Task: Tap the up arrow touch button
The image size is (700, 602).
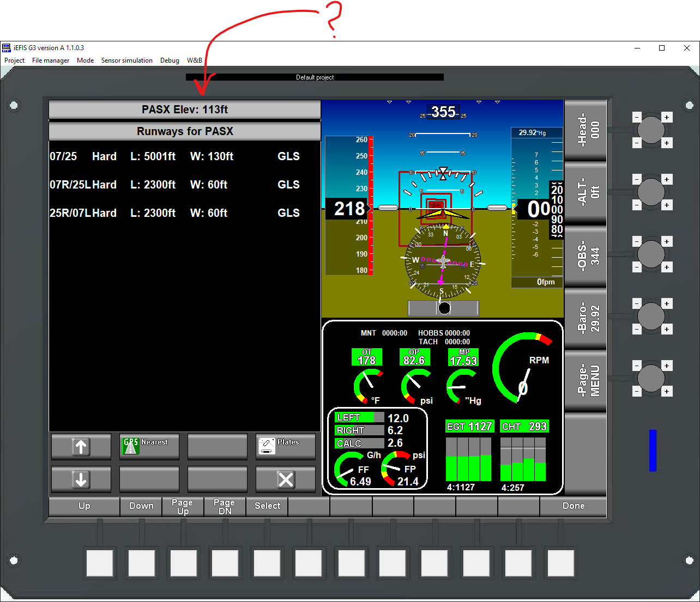Action: [x=81, y=447]
